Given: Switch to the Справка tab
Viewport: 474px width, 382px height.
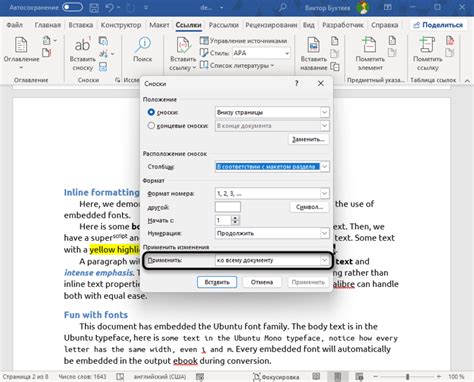Looking at the screenshot, I should [384, 25].
